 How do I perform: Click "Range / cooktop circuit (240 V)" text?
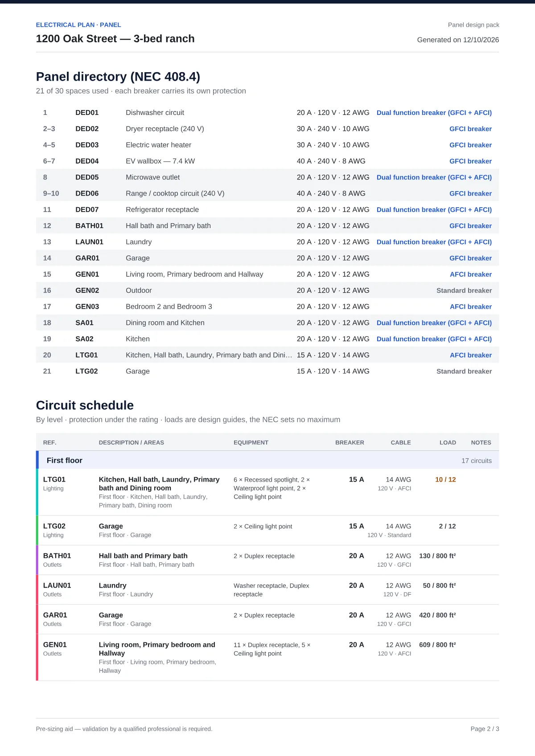175,193
